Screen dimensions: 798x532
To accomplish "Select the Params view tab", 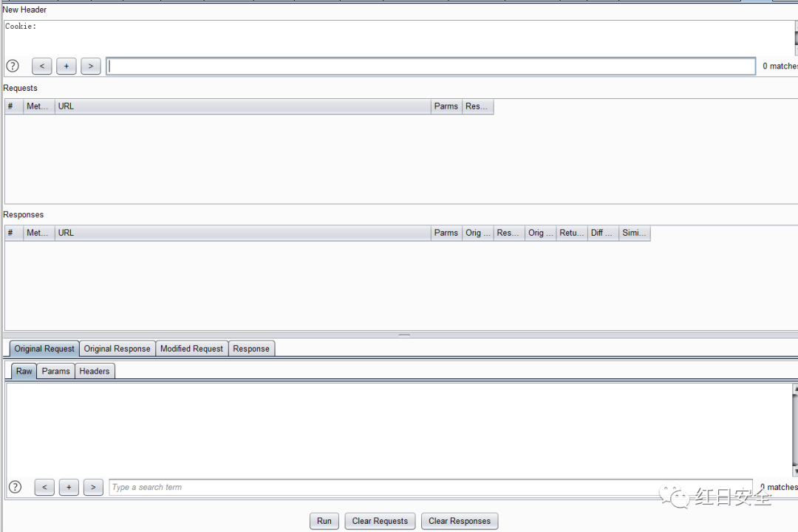I will (55, 371).
